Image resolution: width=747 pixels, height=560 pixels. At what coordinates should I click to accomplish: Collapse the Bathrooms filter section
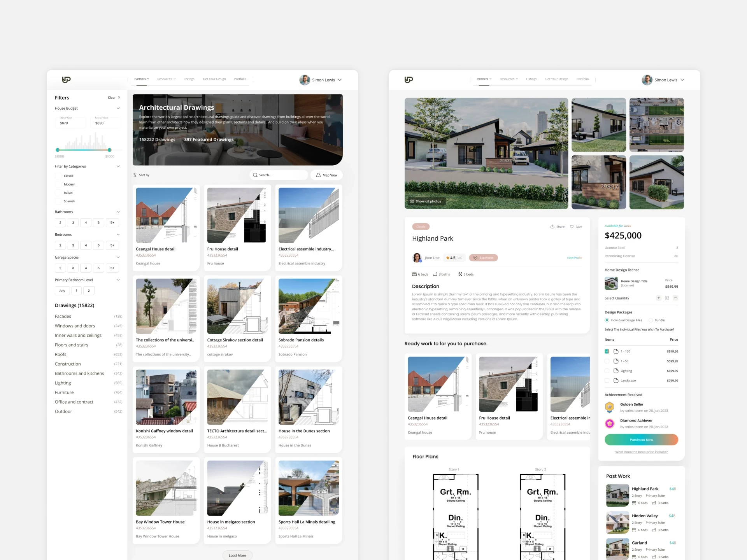[118, 212]
